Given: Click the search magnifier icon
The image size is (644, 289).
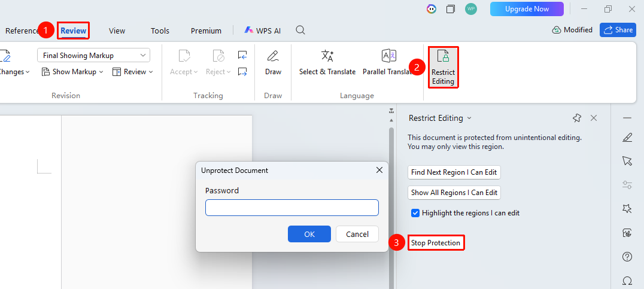Looking at the screenshot, I should 300,30.
